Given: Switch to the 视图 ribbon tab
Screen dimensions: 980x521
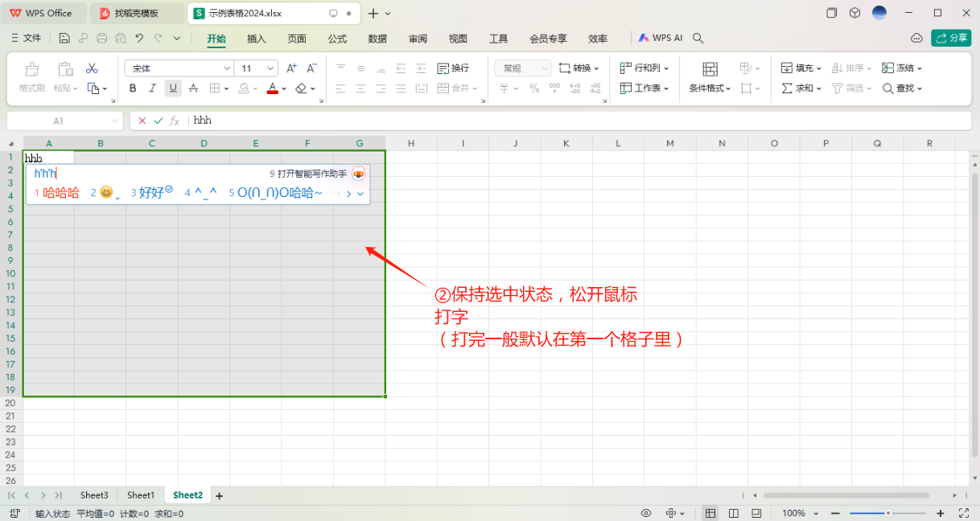Looking at the screenshot, I should (458, 39).
